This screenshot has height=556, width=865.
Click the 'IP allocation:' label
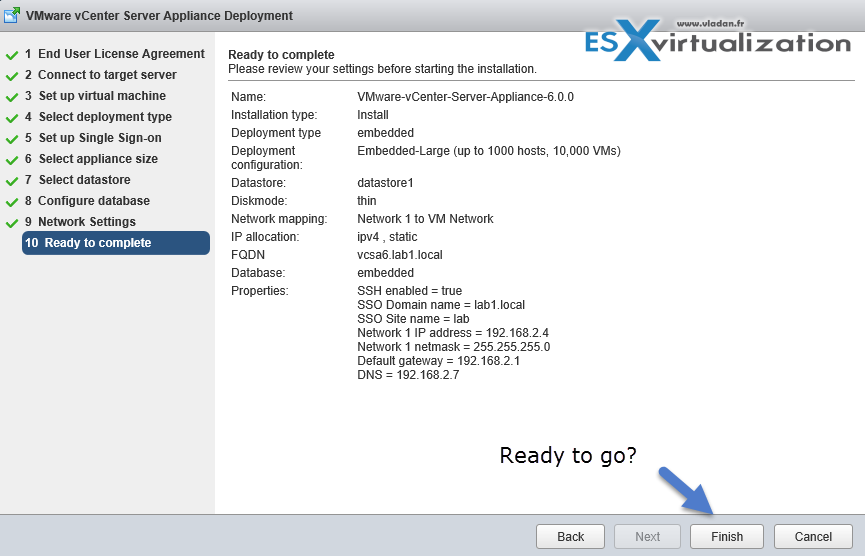click(x=265, y=237)
